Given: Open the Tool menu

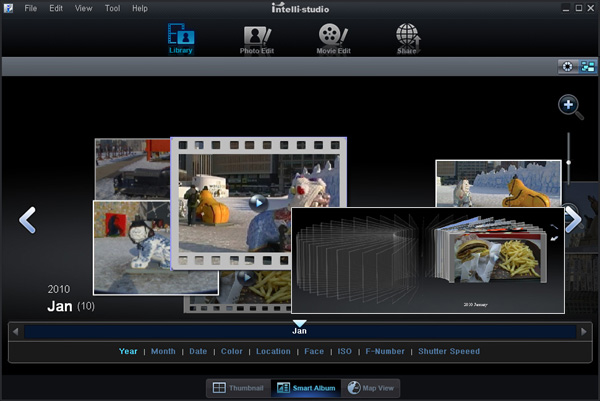Looking at the screenshot, I should 112,8.
